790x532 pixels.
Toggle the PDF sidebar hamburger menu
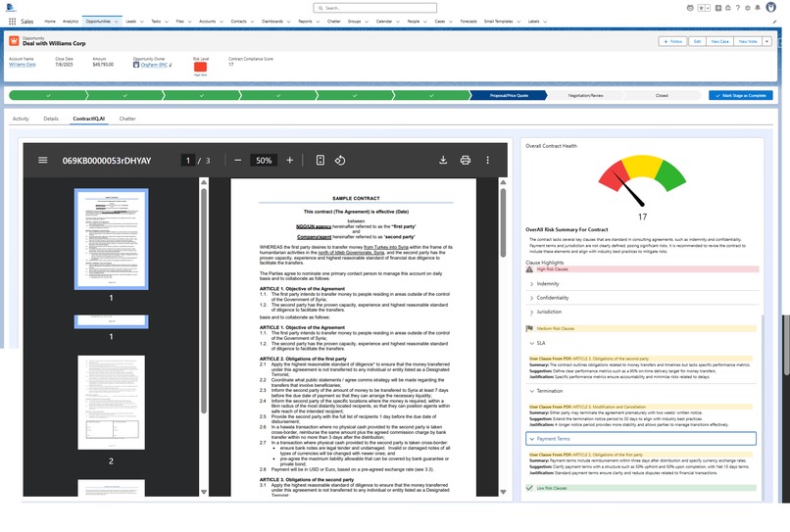pos(43,161)
